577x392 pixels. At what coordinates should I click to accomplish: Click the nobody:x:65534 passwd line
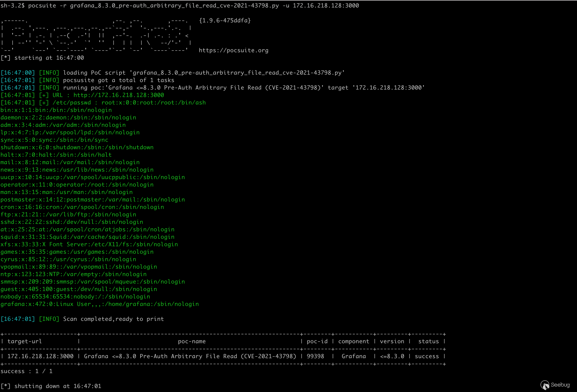click(x=75, y=297)
